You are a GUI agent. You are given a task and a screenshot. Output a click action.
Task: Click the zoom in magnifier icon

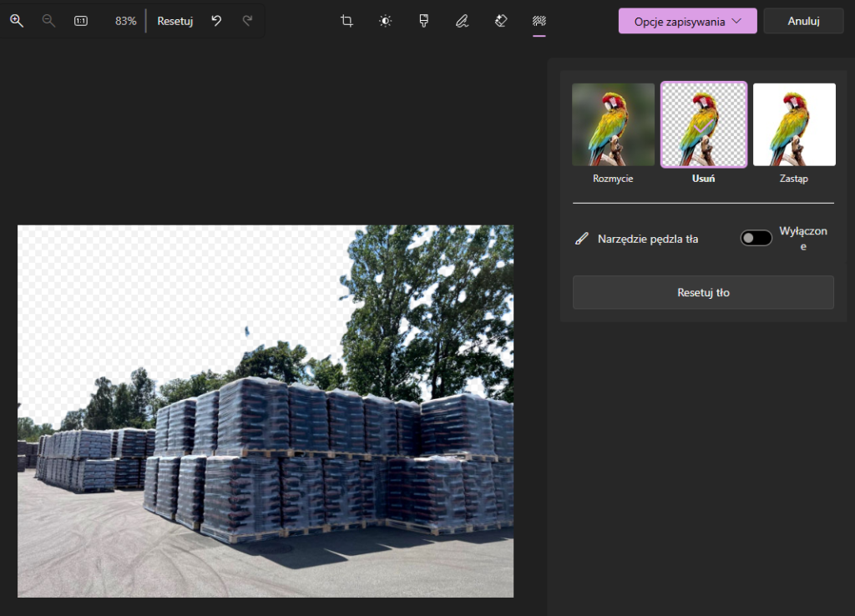click(x=17, y=21)
